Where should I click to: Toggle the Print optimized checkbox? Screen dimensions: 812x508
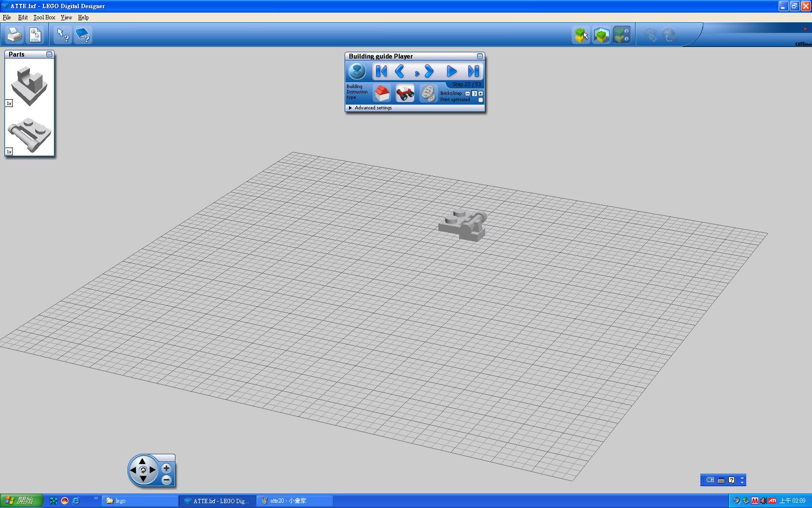pyautogui.click(x=480, y=100)
